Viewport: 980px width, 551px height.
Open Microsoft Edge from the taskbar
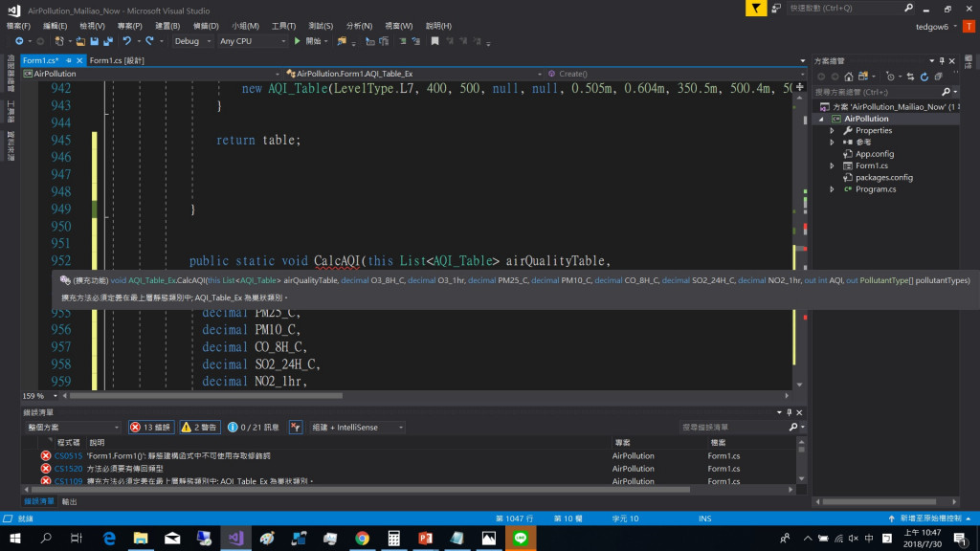[109, 538]
